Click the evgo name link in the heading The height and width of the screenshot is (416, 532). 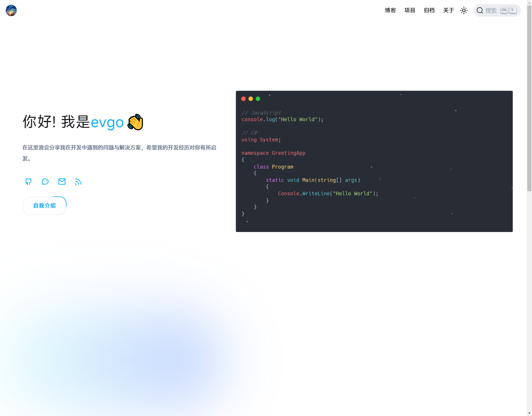click(x=107, y=122)
